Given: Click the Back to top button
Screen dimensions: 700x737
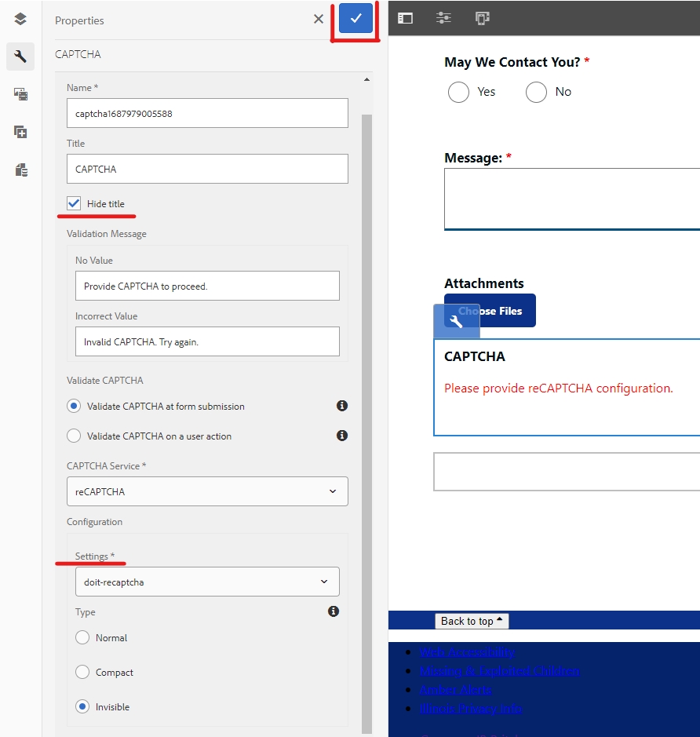Looking at the screenshot, I should click(x=472, y=621).
